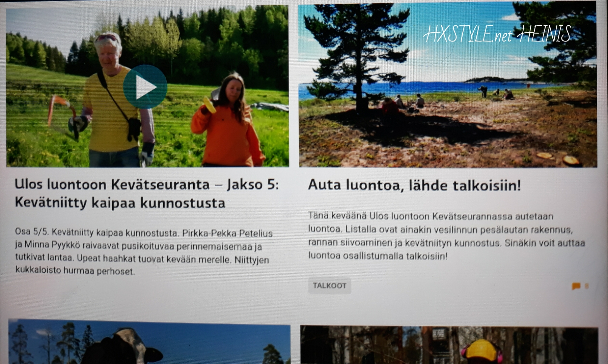
Task: Click the HXSTYLE.net HEINIS watermark text
Action: click(x=497, y=34)
